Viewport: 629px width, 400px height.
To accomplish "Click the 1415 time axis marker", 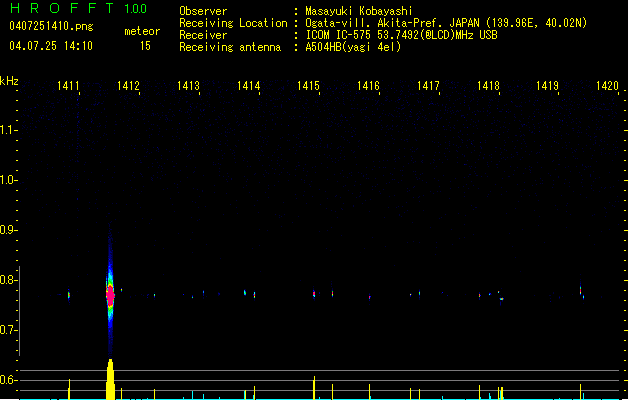I will pyautogui.click(x=308, y=86).
